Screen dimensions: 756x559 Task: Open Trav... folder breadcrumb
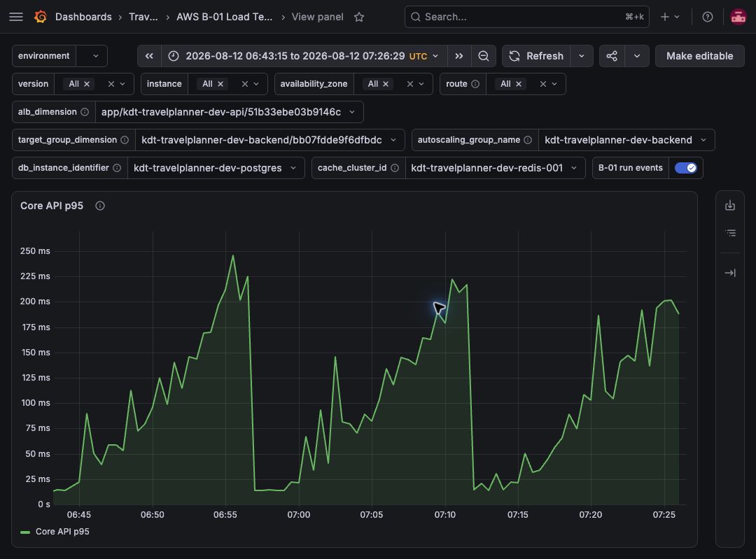pyautogui.click(x=143, y=17)
